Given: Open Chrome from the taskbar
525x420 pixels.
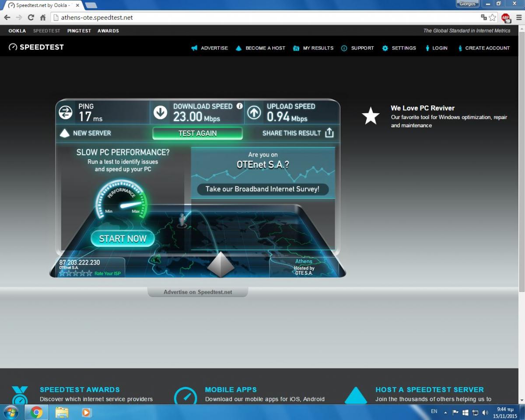Looking at the screenshot, I should (36, 413).
